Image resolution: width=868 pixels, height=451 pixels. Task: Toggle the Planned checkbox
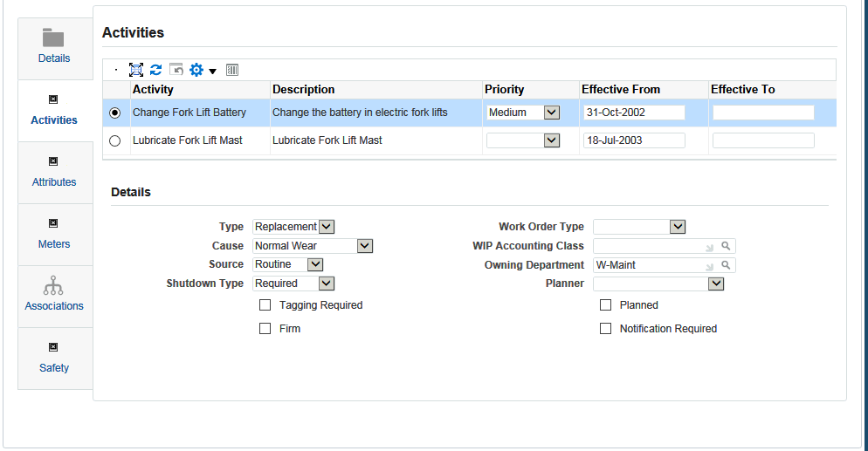[605, 305]
